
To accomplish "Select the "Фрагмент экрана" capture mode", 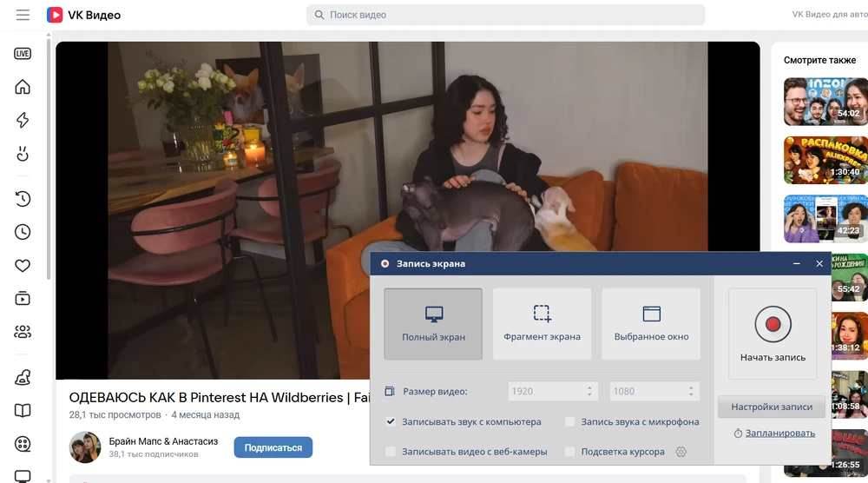I will pyautogui.click(x=542, y=324).
